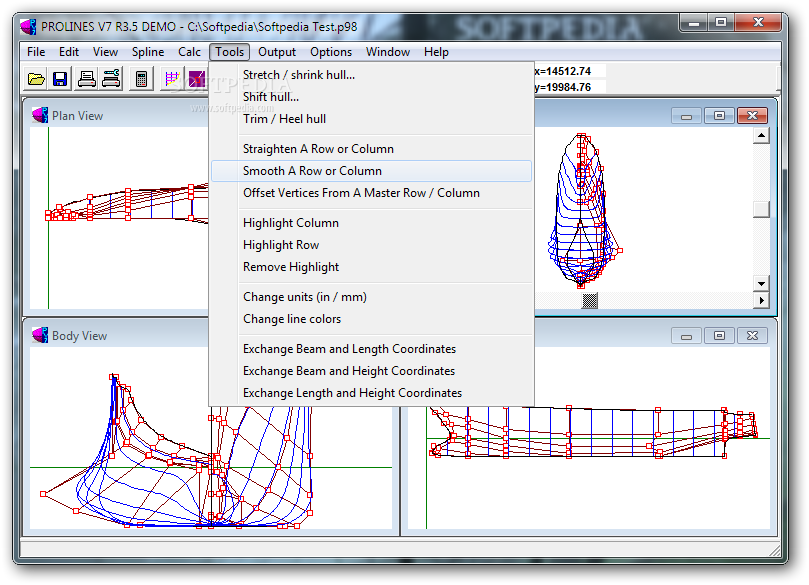Screen dimensions: 809x585
Task: Open the Help menu
Action: (436, 52)
